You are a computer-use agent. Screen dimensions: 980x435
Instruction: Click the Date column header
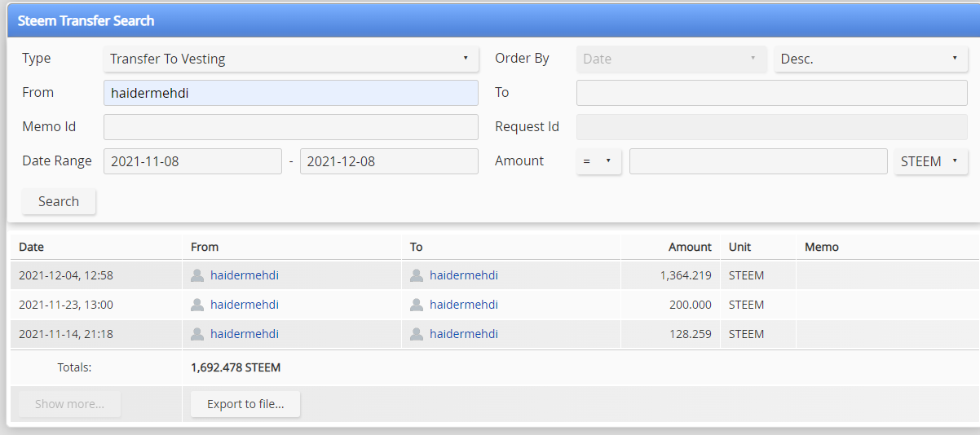pyautogui.click(x=31, y=247)
